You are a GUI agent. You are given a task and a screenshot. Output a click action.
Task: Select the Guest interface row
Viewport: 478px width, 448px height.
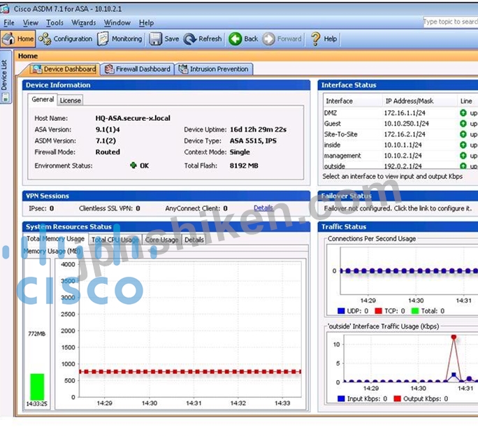point(400,124)
